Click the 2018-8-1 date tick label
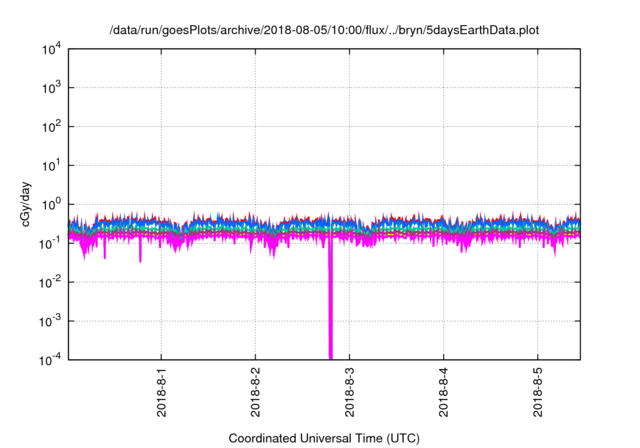Image resolution: width=640 pixels, height=448 pixels. click(x=162, y=393)
